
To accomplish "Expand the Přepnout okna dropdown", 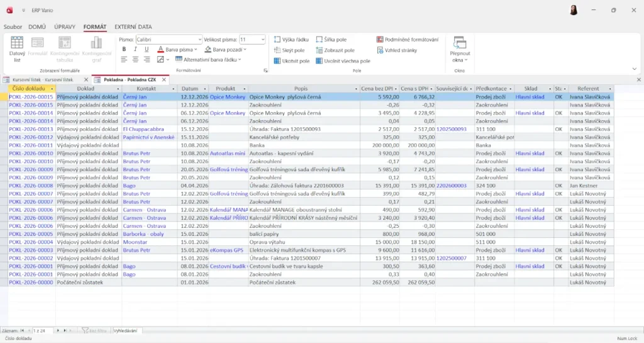I will [460, 57].
